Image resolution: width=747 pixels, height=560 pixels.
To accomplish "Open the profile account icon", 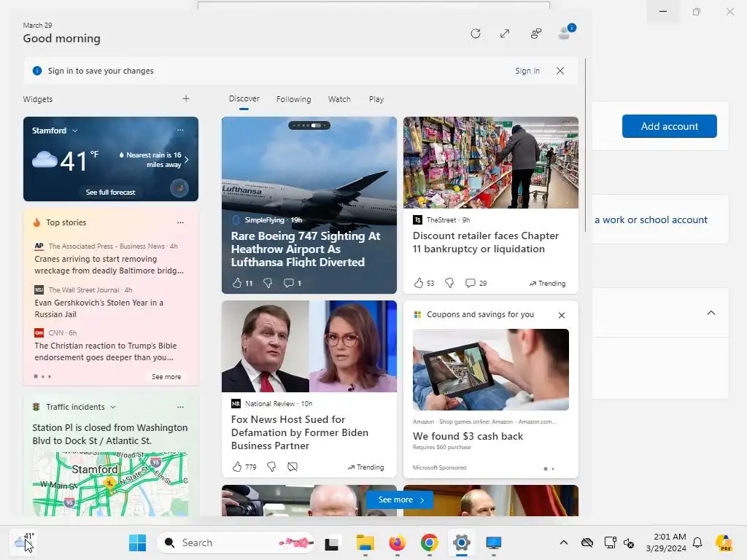I will click(565, 34).
